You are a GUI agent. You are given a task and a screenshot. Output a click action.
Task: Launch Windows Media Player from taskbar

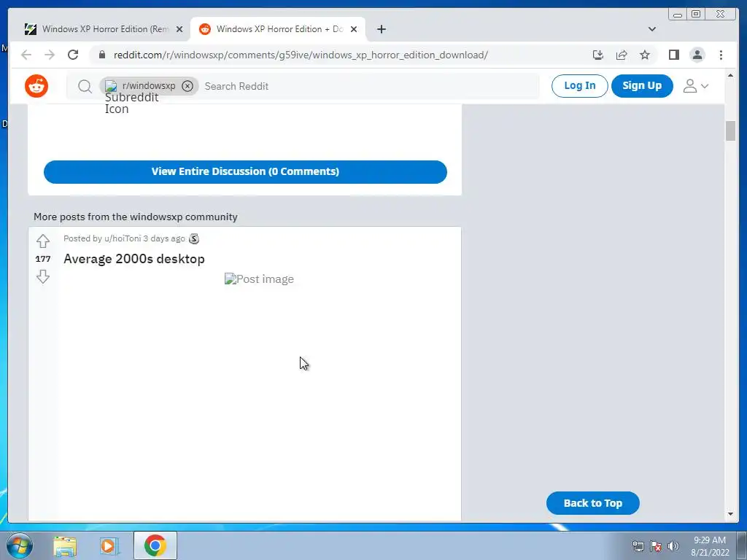coord(109,545)
